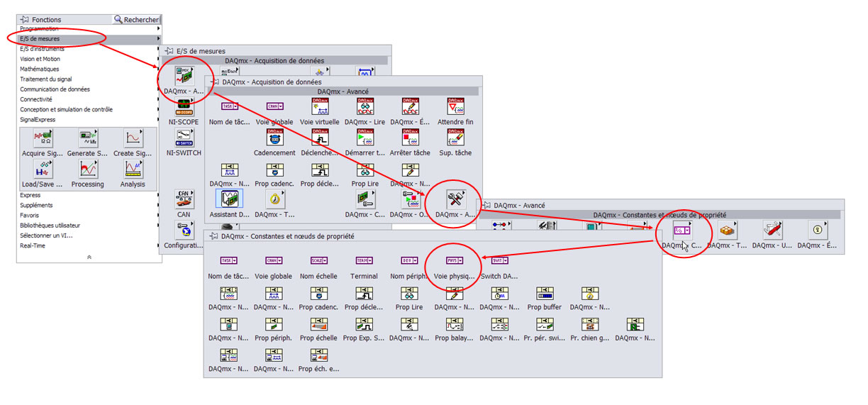This screenshot has height=405, width=868.
Task: Open Connectivité category
Action: coord(89,100)
